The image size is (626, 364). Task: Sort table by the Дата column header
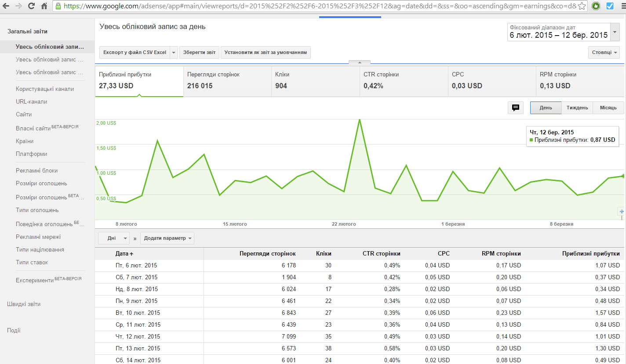tap(124, 253)
